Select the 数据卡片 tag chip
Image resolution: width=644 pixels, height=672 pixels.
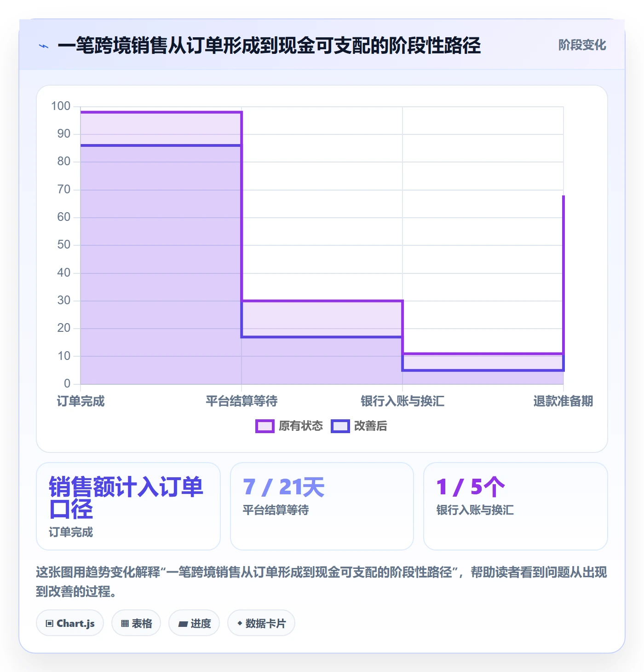click(261, 623)
